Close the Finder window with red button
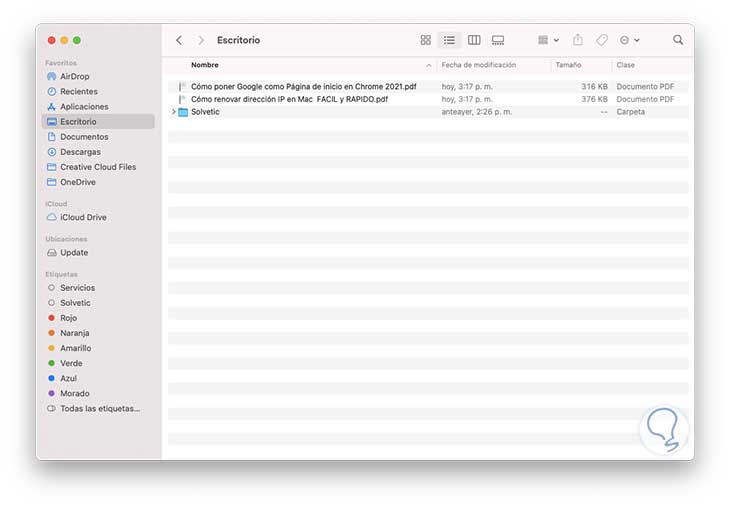This screenshot has height=507, width=730. [x=52, y=41]
